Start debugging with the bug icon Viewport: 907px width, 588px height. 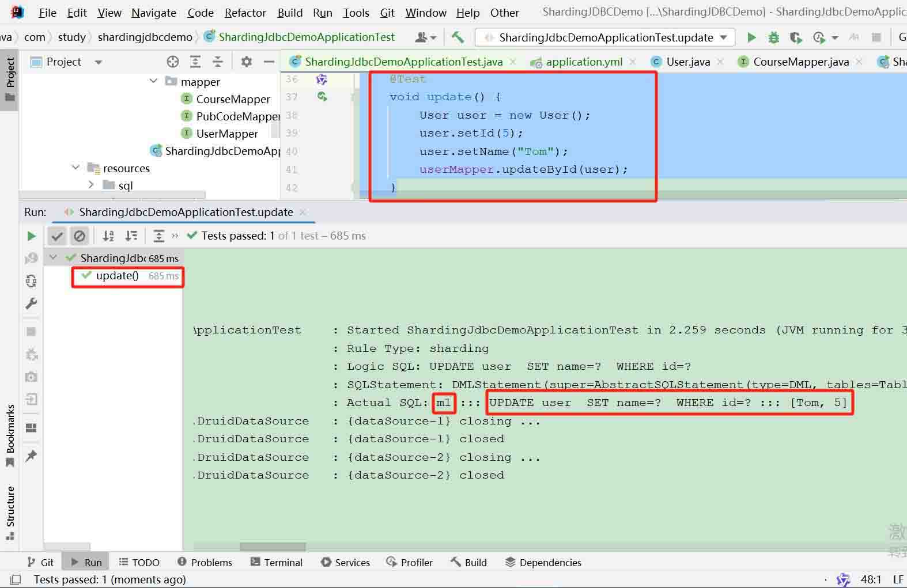coord(773,37)
